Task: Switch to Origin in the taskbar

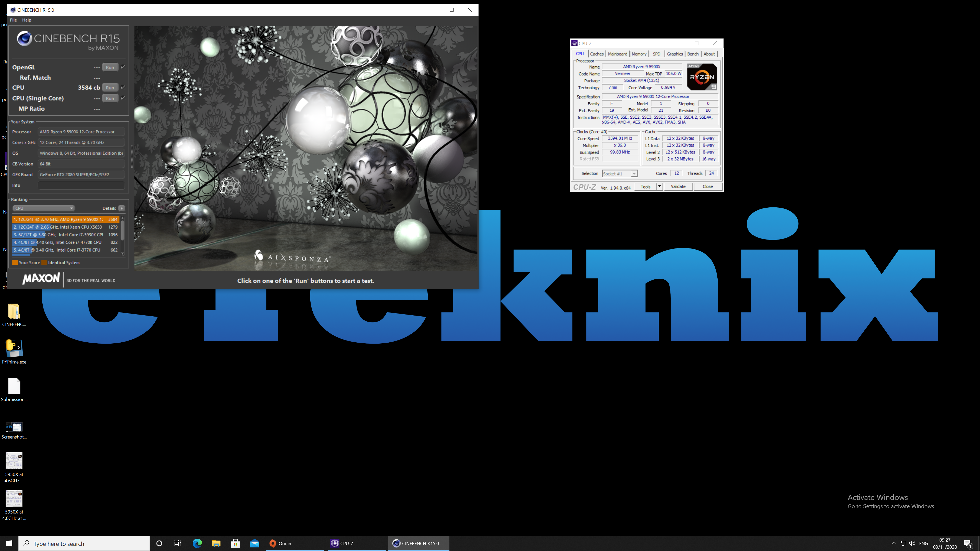Action: click(x=295, y=543)
